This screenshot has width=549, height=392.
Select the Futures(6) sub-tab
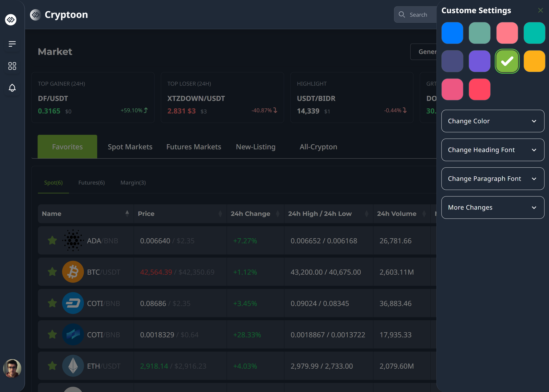tap(91, 183)
